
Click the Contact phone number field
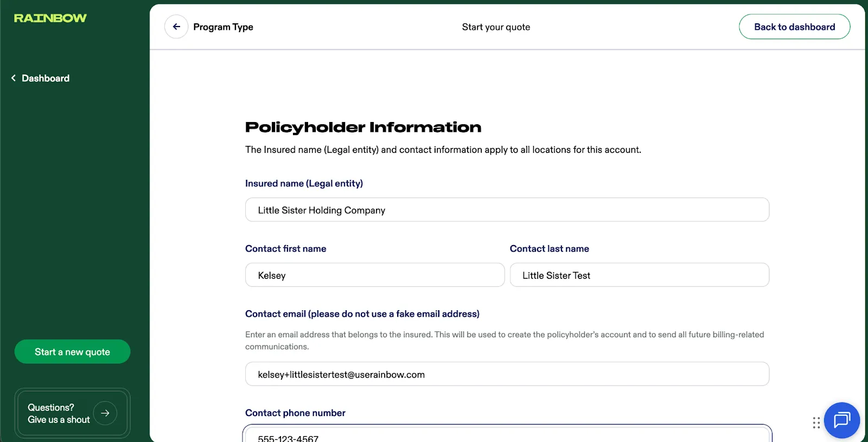coord(507,434)
